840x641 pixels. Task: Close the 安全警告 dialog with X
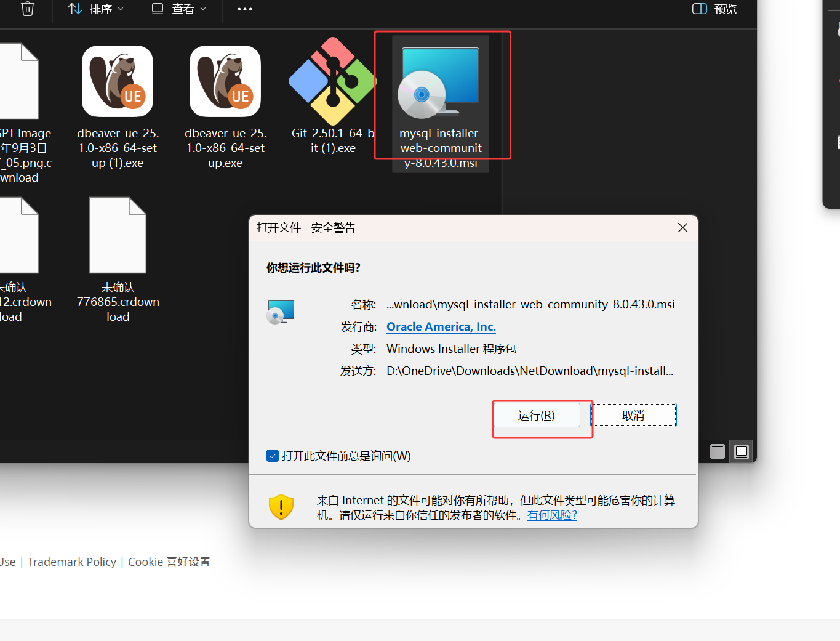pyautogui.click(x=682, y=228)
